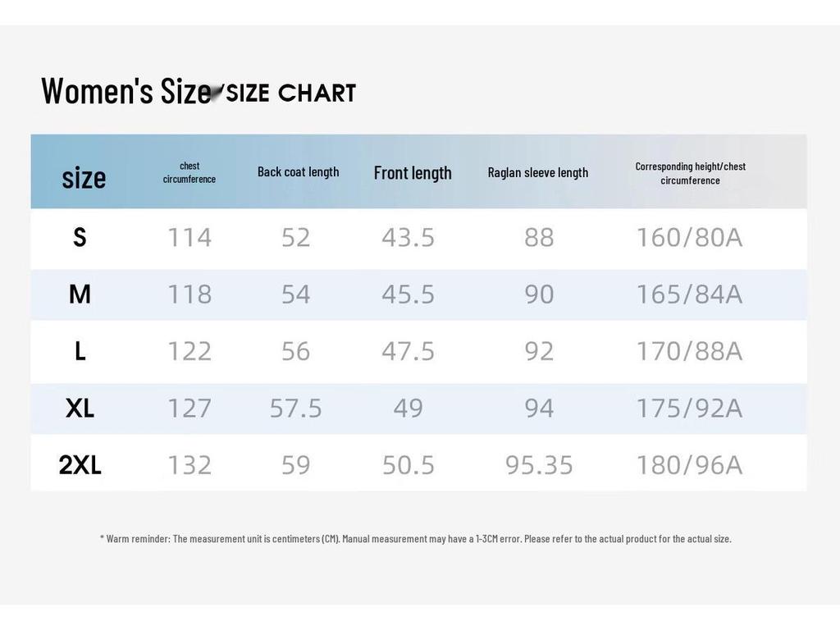Screen dimensions: 840x630
Task: Select the S size row label
Action: point(80,237)
